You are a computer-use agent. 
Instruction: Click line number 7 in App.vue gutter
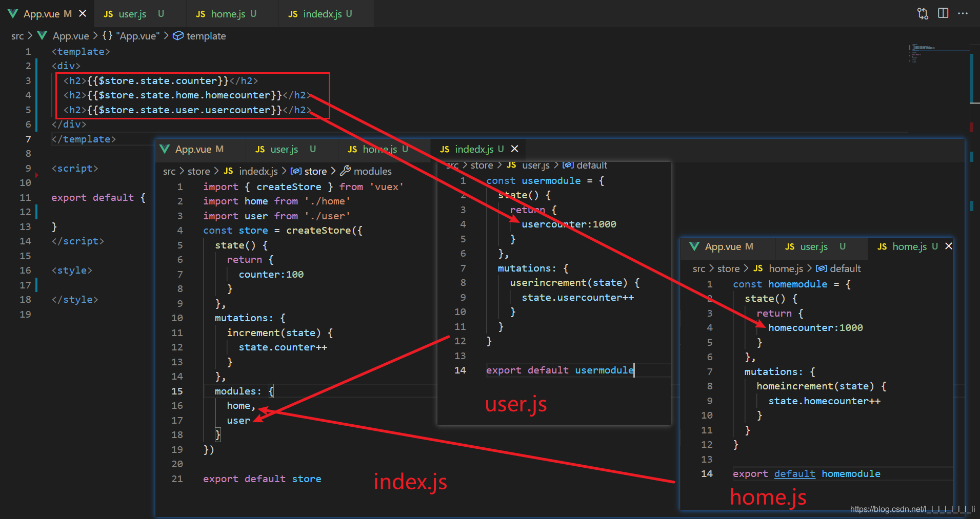(28, 139)
